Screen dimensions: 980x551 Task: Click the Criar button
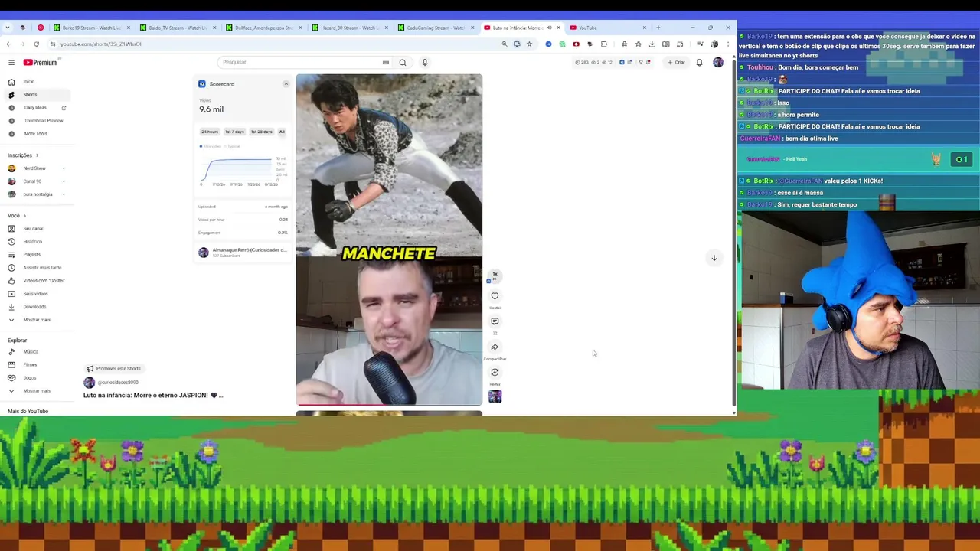point(676,62)
